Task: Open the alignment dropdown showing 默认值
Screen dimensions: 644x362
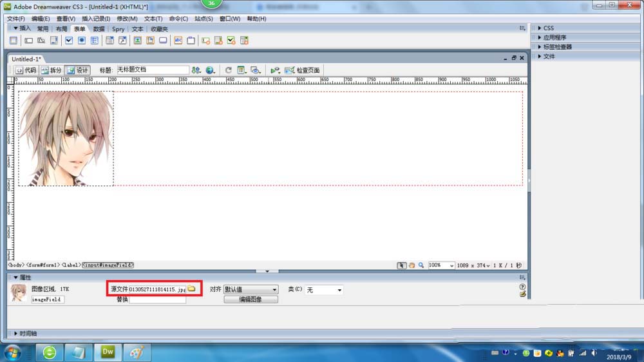Action: click(251, 290)
